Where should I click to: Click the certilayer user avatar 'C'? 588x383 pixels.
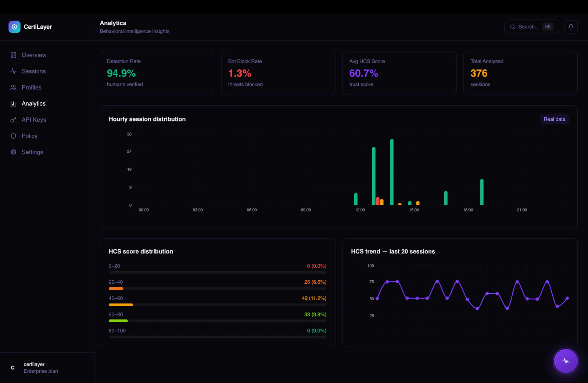pos(13,368)
